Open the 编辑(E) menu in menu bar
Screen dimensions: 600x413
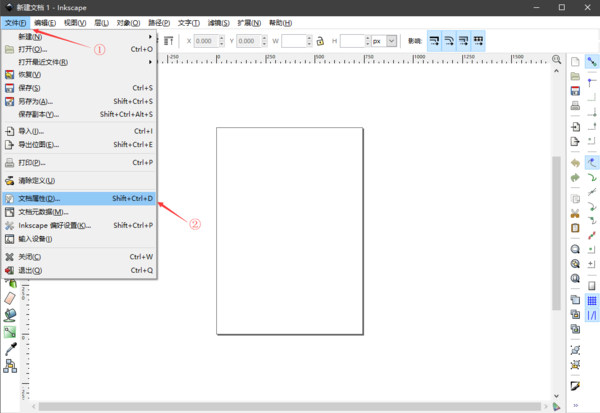45,23
